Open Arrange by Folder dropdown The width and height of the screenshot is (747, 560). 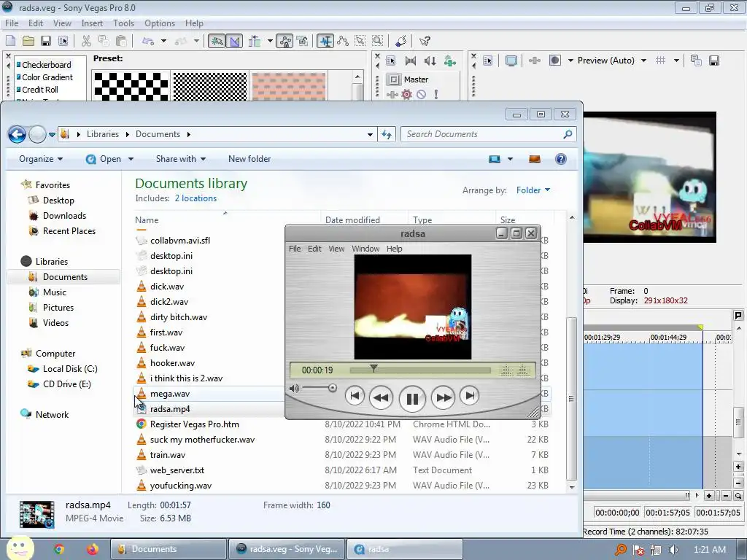[533, 190]
